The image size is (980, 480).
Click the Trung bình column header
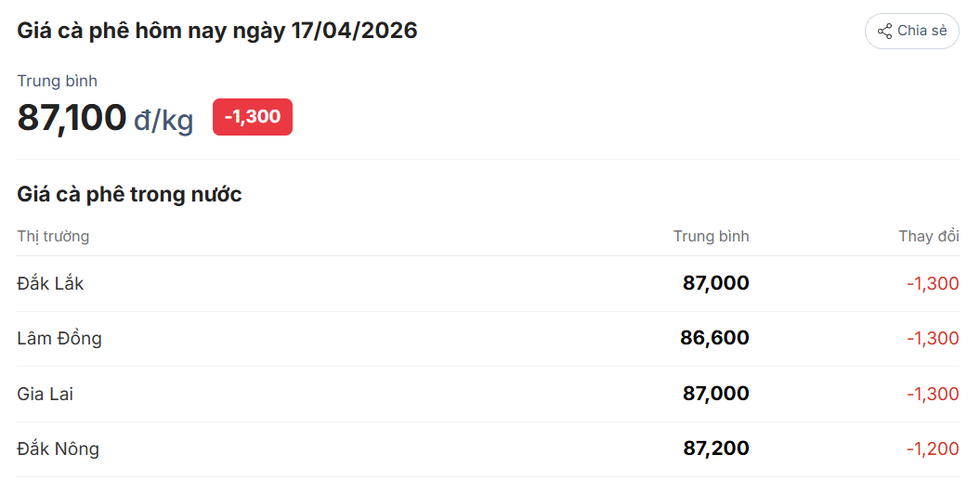click(x=711, y=236)
